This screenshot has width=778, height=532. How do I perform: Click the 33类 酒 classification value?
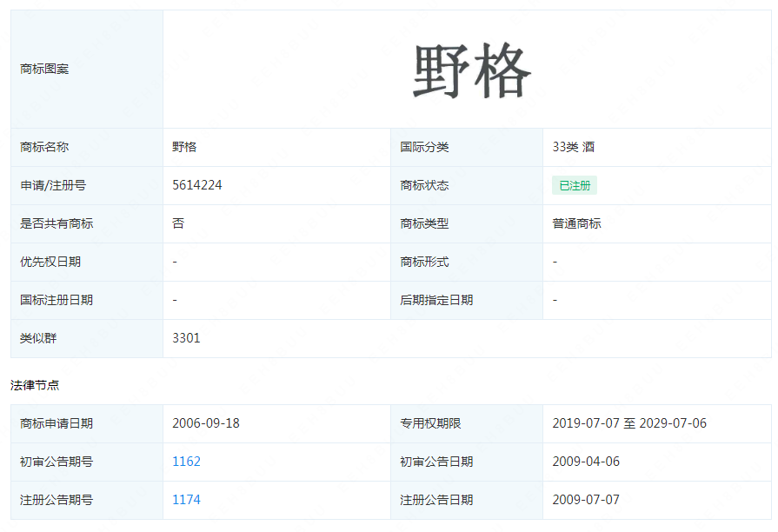574,147
